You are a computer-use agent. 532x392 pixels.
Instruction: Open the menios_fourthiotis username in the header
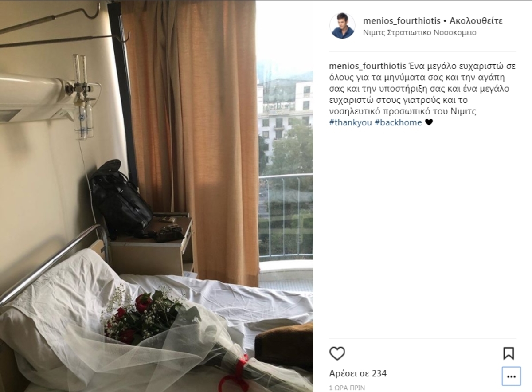(x=402, y=21)
